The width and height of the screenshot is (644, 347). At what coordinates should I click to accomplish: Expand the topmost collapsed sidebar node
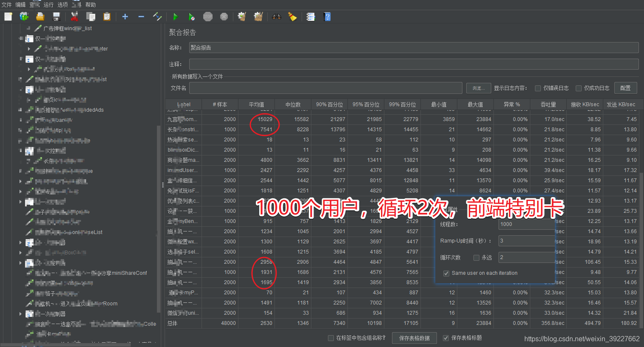(x=29, y=49)
